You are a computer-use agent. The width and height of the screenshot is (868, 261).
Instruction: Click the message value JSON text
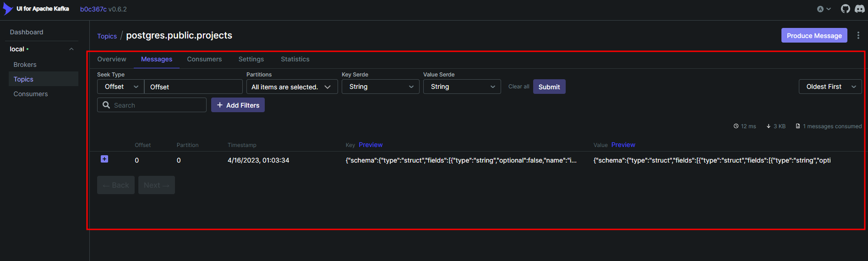[712, 160]
